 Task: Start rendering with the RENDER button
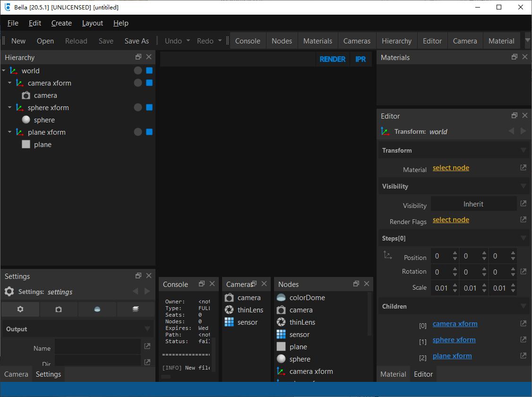tap(333, 59)
